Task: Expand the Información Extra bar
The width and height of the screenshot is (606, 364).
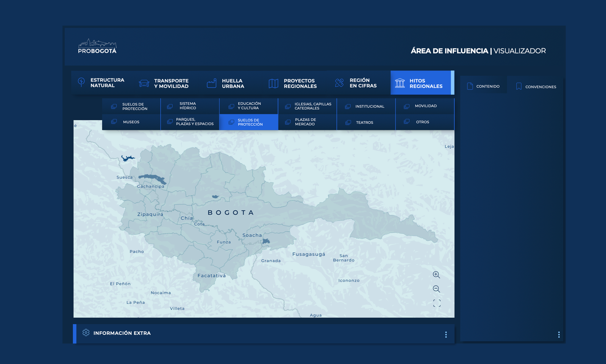Action: coord(264,334)
